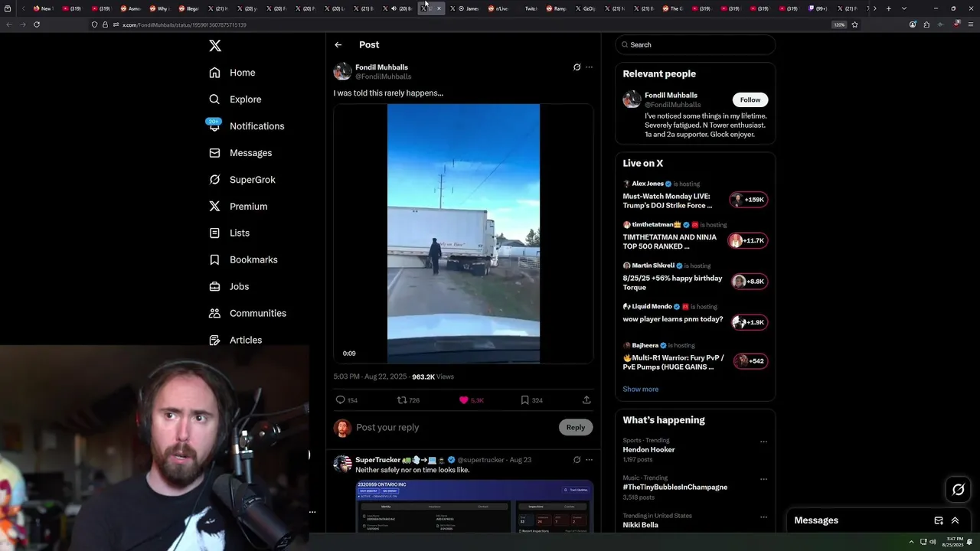
Task: Click the 120% zoom level indicator
Action: pos(839,24)
